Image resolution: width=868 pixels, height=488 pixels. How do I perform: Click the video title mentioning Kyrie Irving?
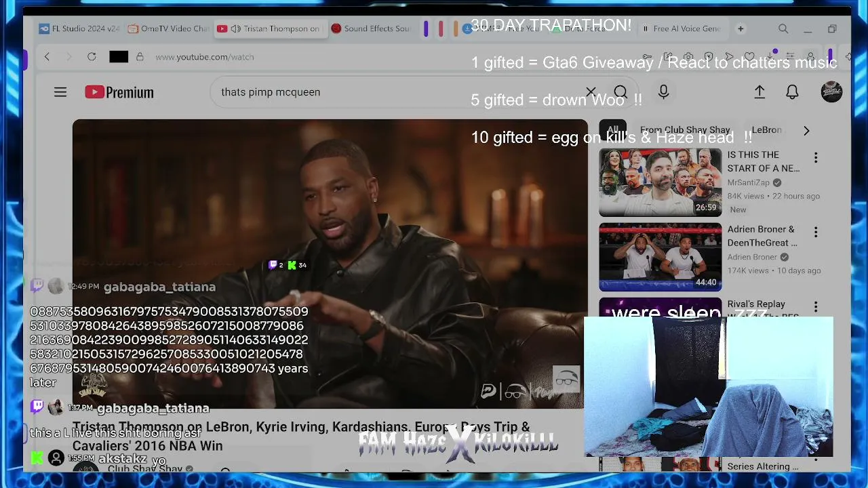click(301, 436)
